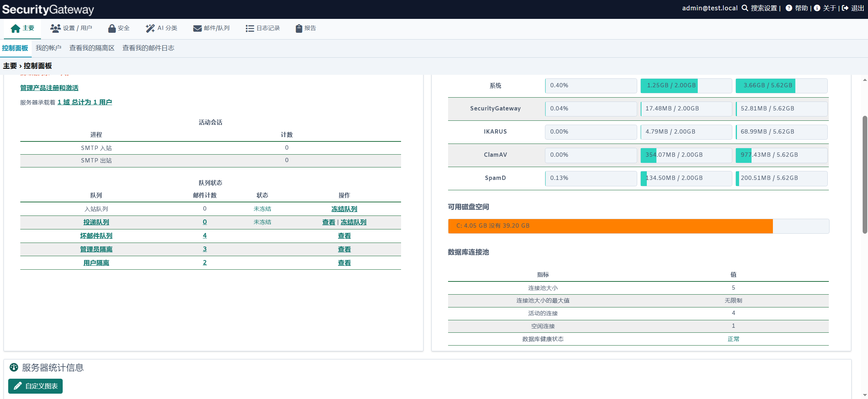Click the 报告 clipboard icon
This screenshot has width=868, height=399.
pyautogui.click(x=299, y=28)
